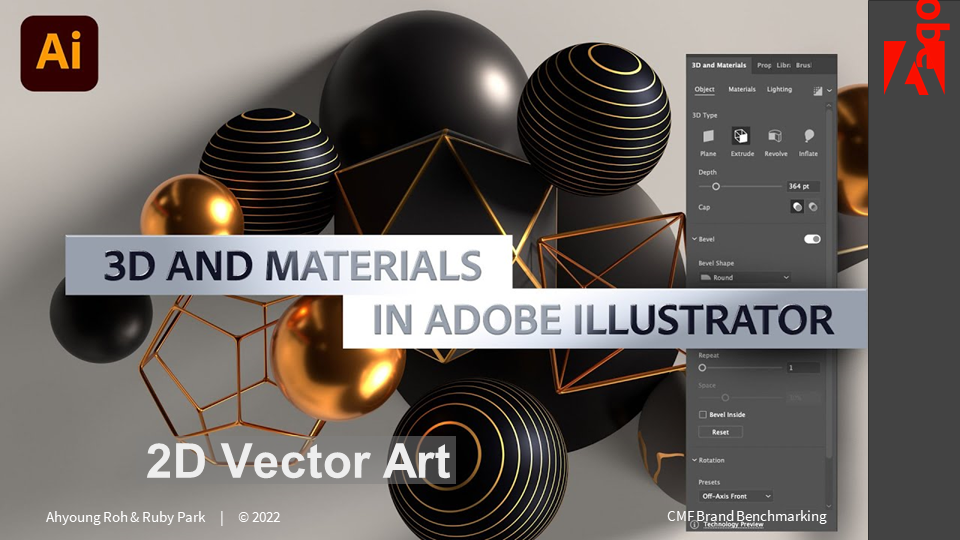Turn on the solid cap icon
This screenshot has width=960, height=540.
pos(797,207)
